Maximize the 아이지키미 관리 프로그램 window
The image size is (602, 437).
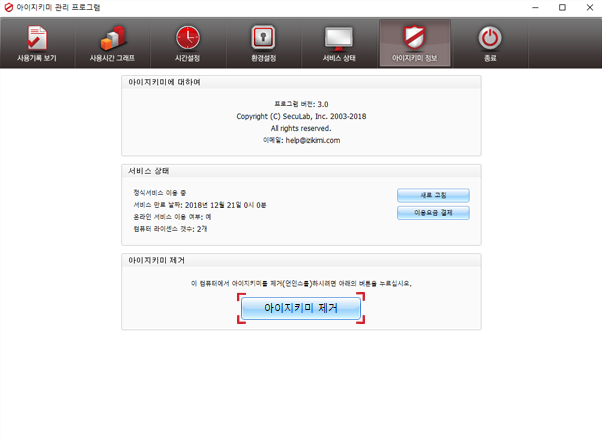click(x=562, y=7)
